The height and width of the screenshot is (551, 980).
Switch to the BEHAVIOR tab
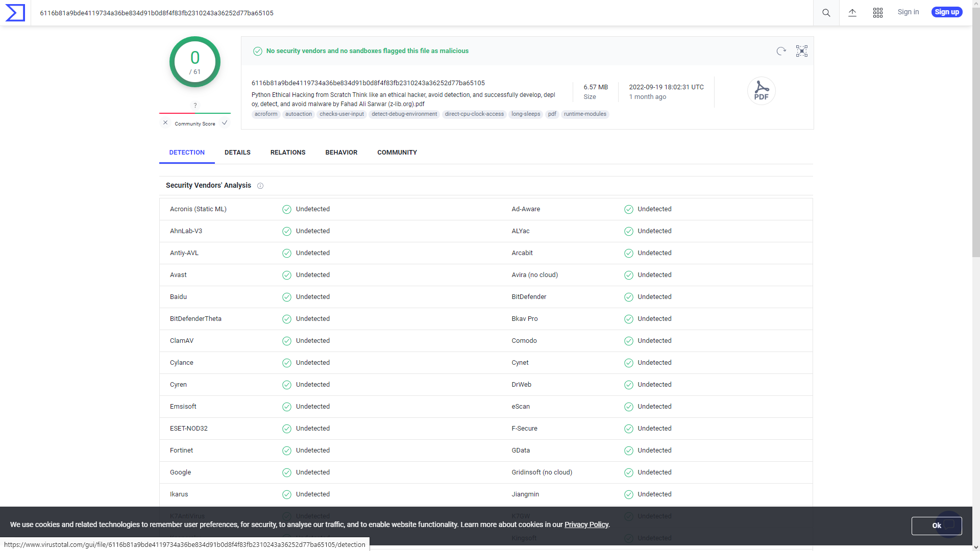341,153
